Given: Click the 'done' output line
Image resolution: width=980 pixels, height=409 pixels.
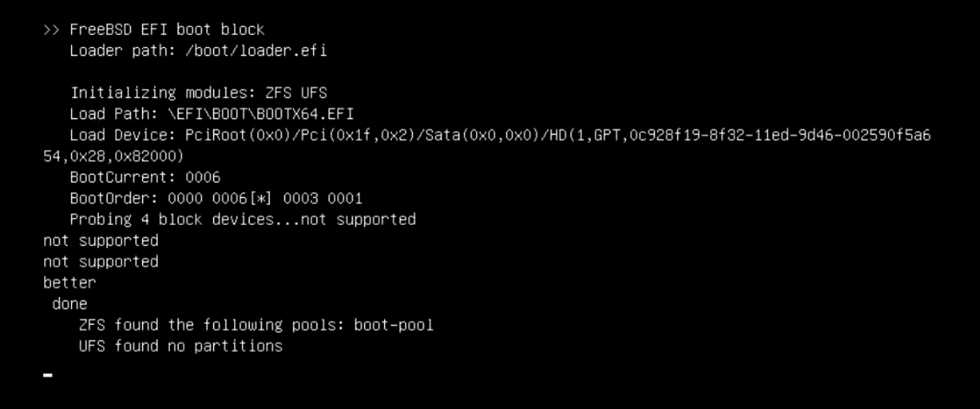Looking at the screenshot, I should tap(70, 304).
